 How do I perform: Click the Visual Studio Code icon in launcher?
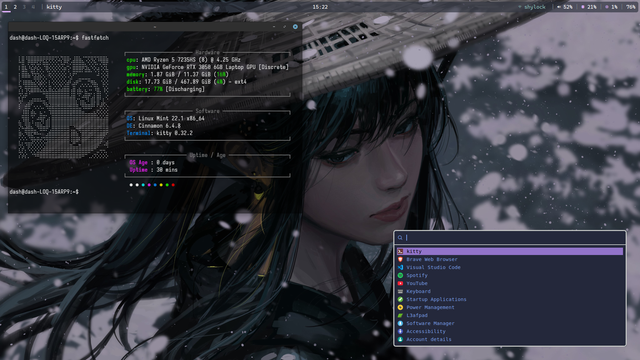pyautogui.click(x=400, y=267)
